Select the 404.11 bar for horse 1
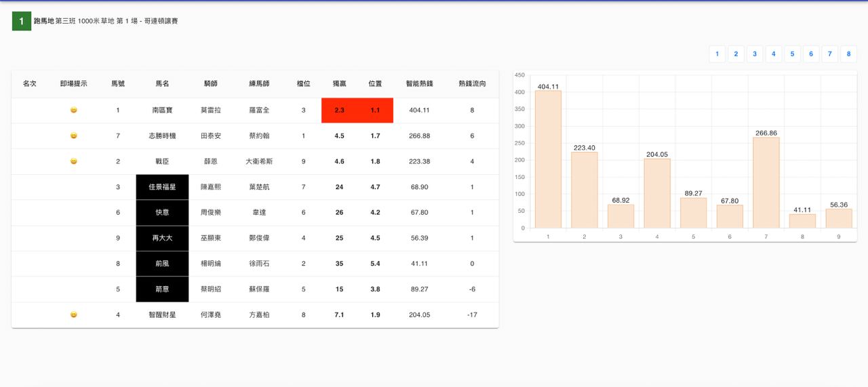The image size is (868, 387). [548, 160]
